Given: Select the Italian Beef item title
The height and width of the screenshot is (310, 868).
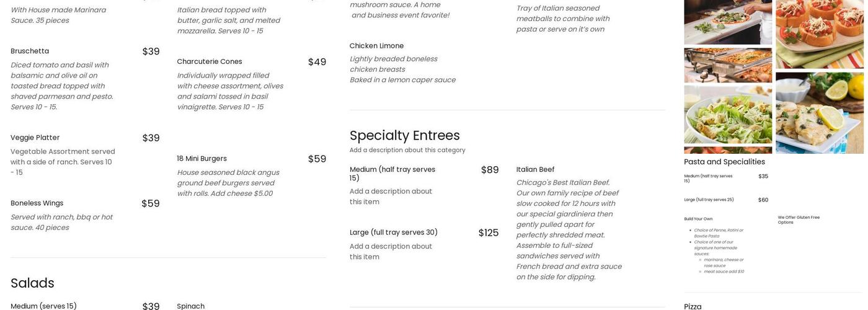Looking at the screenshot, I should pos(535,169).
